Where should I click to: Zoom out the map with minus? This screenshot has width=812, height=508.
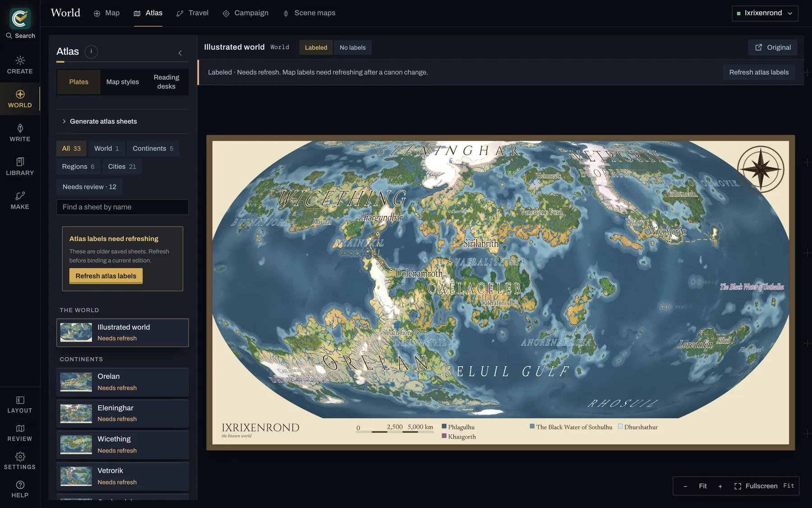(685, 486)
